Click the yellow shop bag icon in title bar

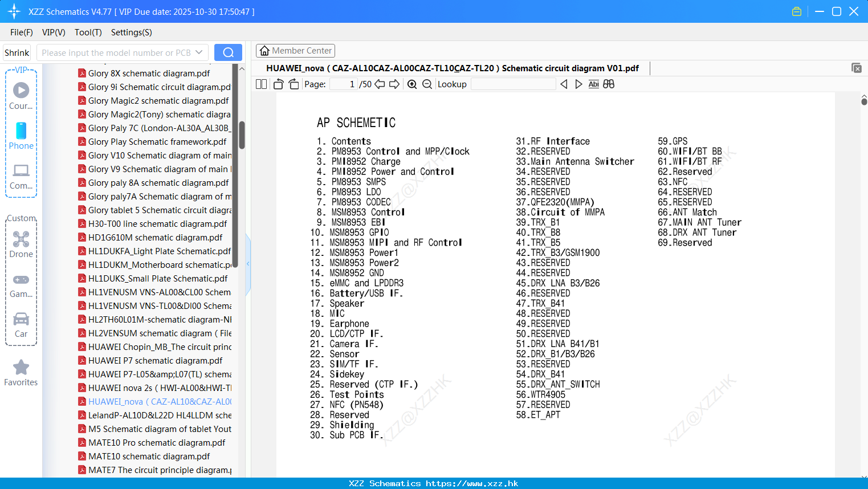point(797,11)
